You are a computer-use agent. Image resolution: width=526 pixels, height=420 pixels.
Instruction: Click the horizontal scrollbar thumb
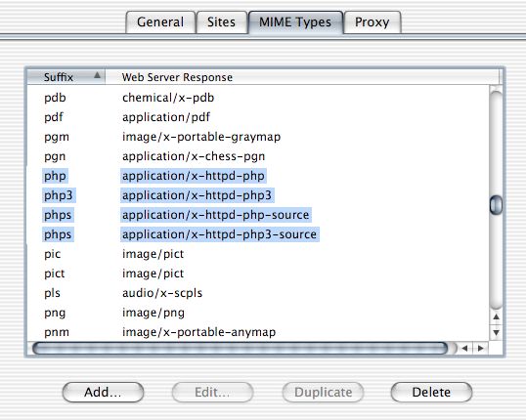241,349
